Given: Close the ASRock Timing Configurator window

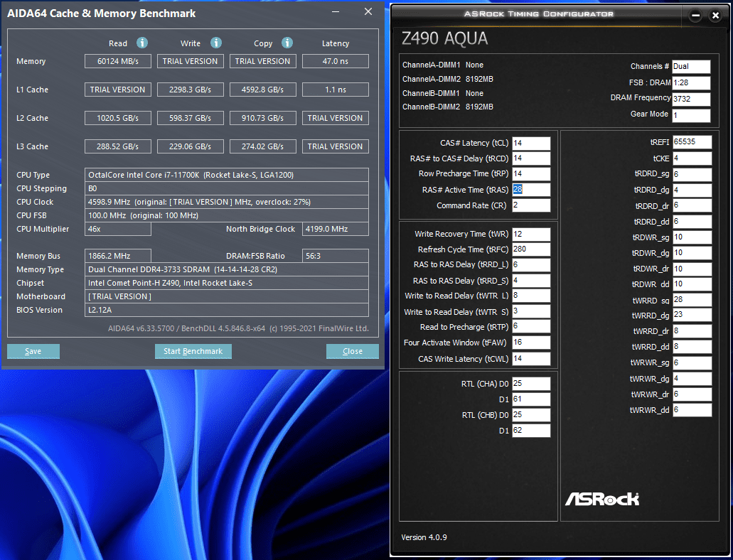Looking at the screenshot, I should (715, 16).
